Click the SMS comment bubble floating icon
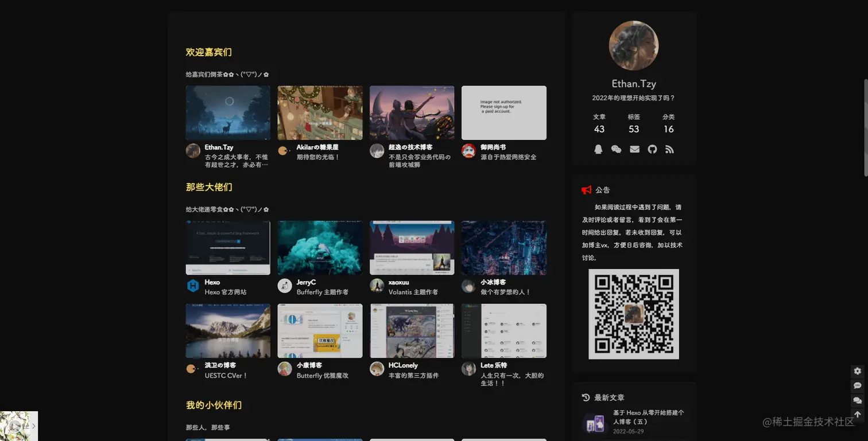The height and width of the screenshot is (441, 868). (858, 385)
